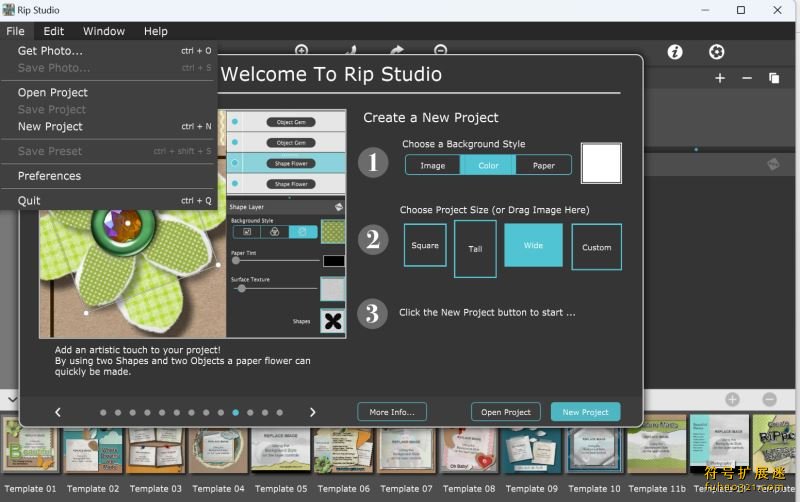
Task: Click the duplicate layer icon
Action: (x=774, y=78)
